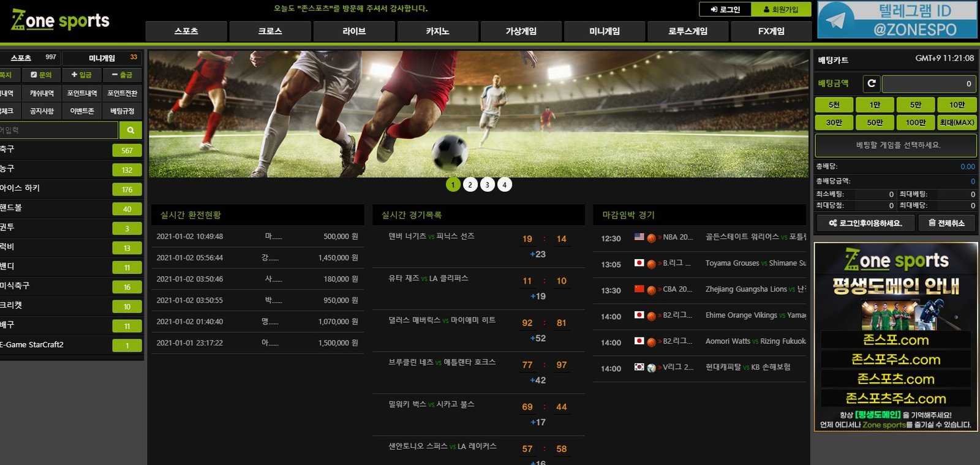Click the 입금 plus button
Viewport: 980px width, 465px height.
[81, 75]
